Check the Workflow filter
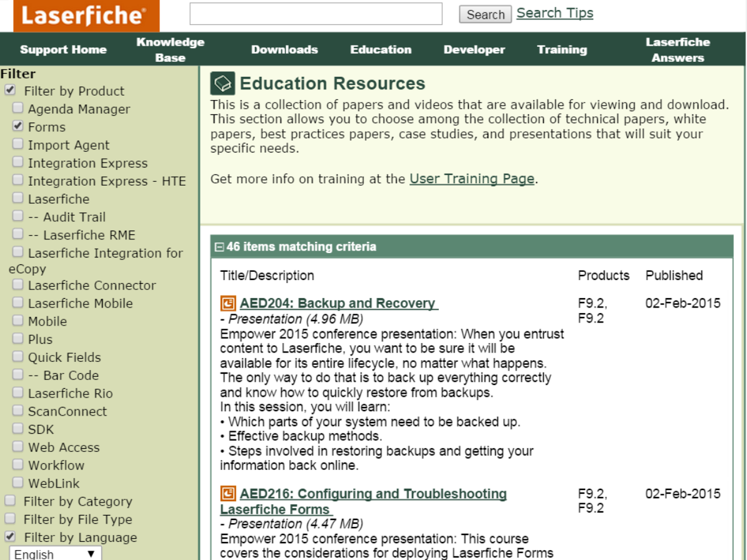The width and height of the screenshot is (747, 560). click(18, 464)
